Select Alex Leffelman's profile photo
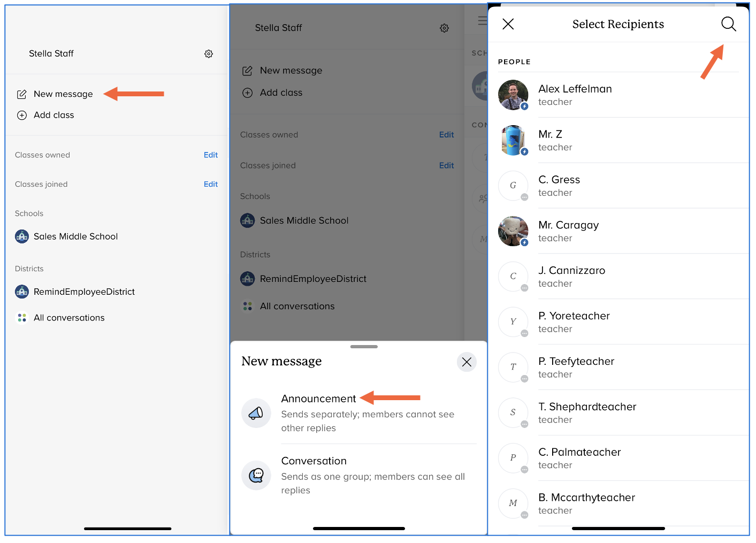Screen dimensions: 756x543 [x=513, y=95]
